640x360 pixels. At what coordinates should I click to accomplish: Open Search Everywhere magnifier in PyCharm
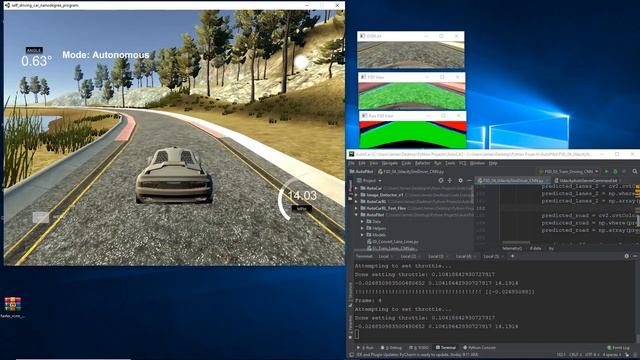tap(635, 171)
